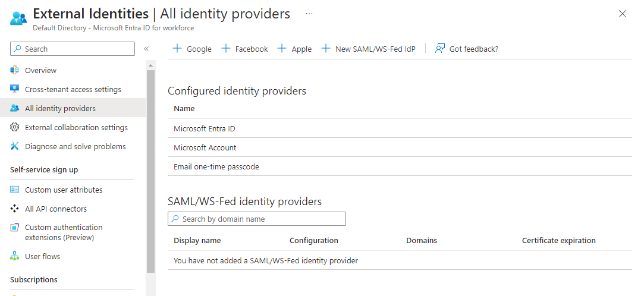Click the User flows icon
The width and height of the screenshot is (644, 296).
coord(15,256)
